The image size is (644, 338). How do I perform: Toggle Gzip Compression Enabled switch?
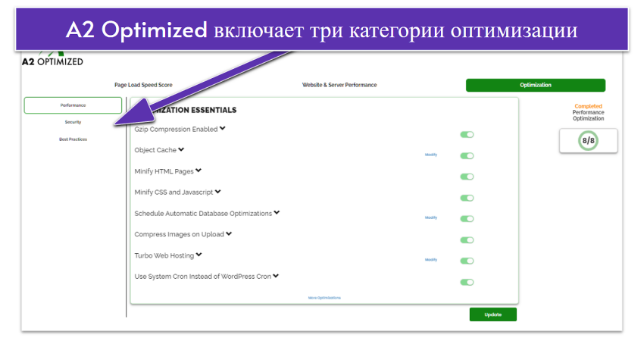tap(467, 135)
